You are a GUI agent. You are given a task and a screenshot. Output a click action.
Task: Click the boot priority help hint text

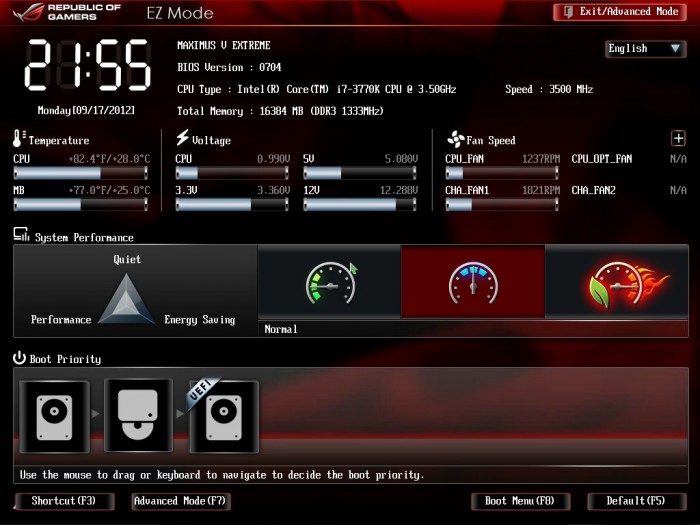click(221, 475)
